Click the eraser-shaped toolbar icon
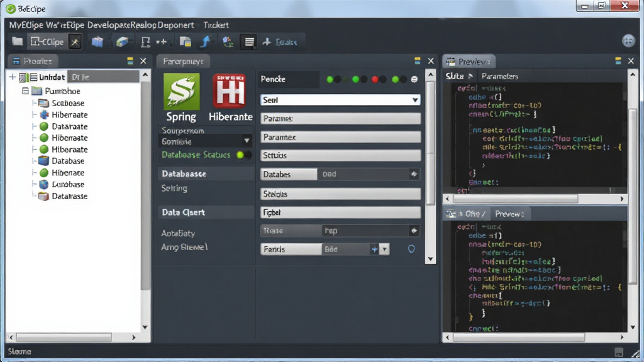The image size is (644, 362). pos(122,42)
